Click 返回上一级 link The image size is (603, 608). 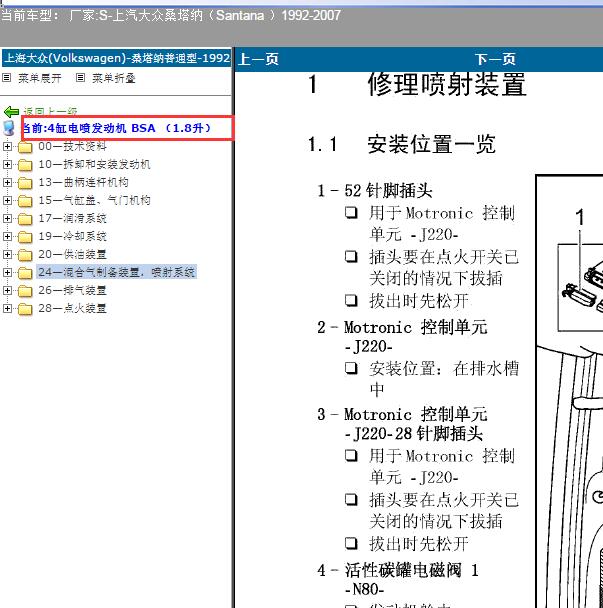[50, 112]
